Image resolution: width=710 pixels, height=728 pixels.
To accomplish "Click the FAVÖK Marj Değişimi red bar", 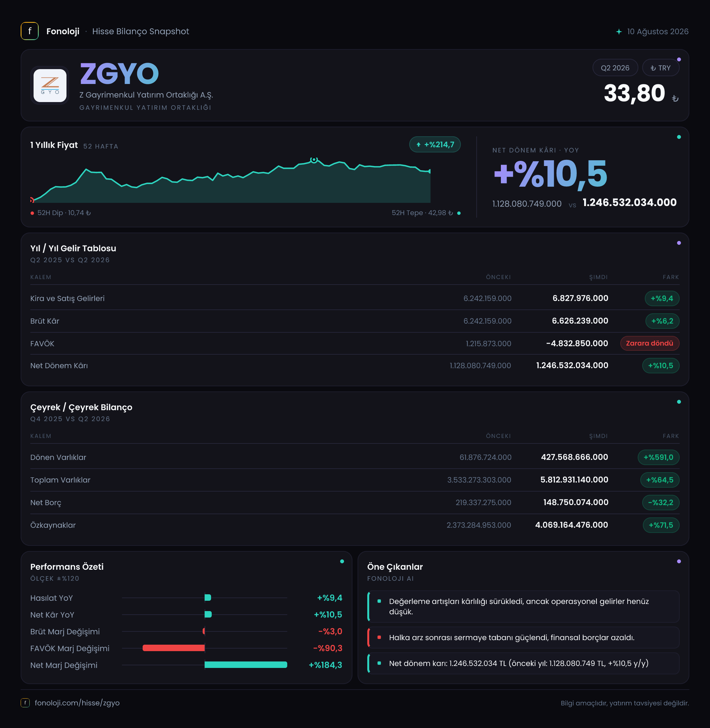I will pyautogui.click(x=174, y=648).
